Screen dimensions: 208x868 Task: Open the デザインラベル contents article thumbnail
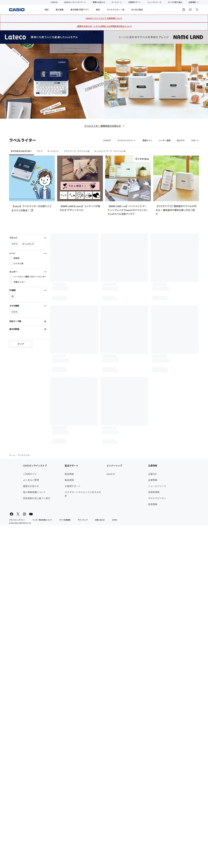(x=80, y=178)
